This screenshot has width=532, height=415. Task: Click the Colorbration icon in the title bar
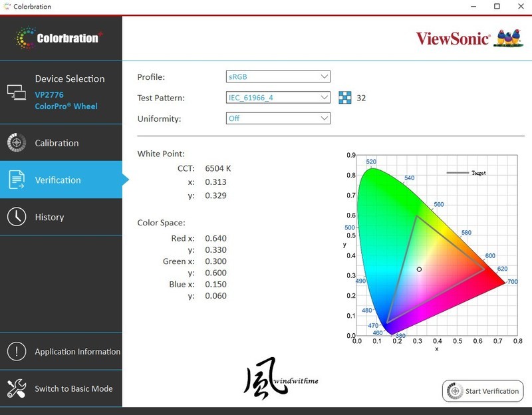(7, 6)
